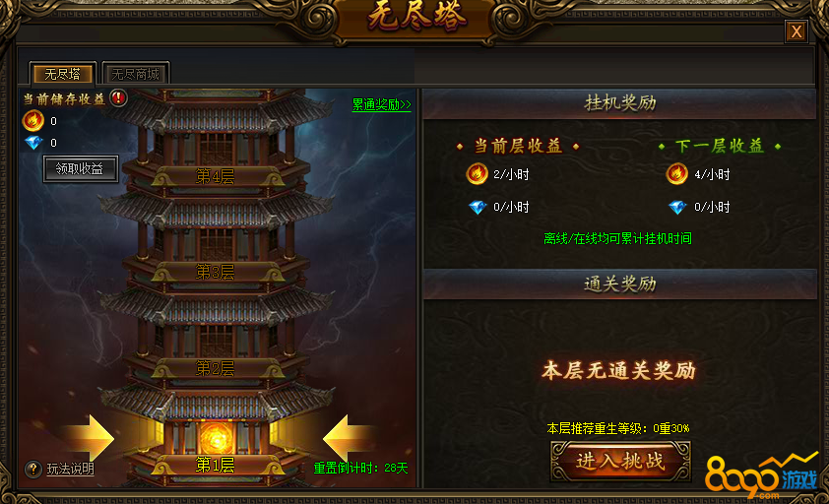
Task: Select the 第2层 tower floor
Action: coord(216,368)
